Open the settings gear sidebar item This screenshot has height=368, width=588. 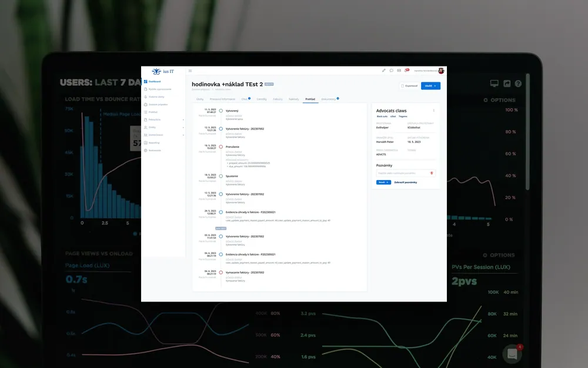[x=153, y=150]
